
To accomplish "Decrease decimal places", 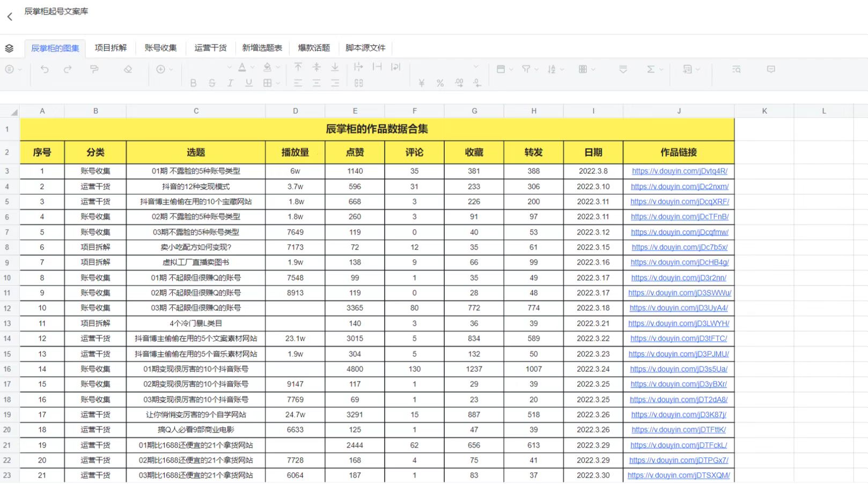I will coord(477,83).
